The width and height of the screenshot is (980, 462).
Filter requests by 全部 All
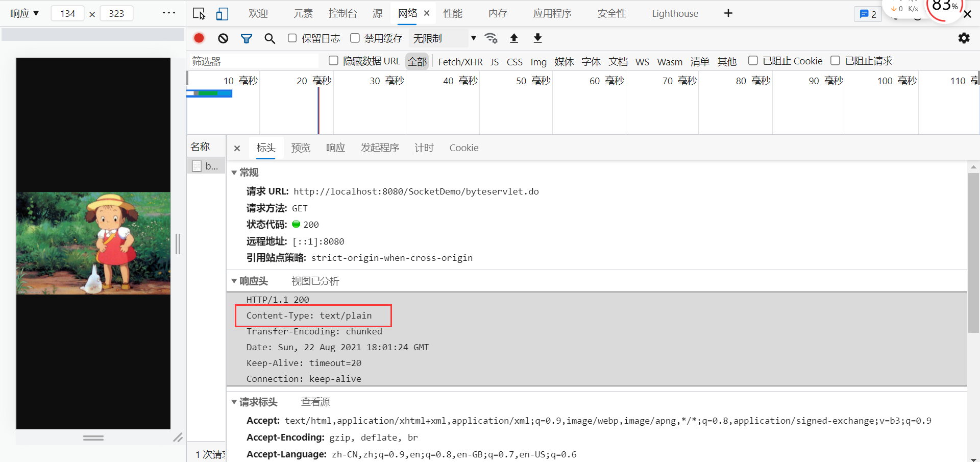[417, 61]
